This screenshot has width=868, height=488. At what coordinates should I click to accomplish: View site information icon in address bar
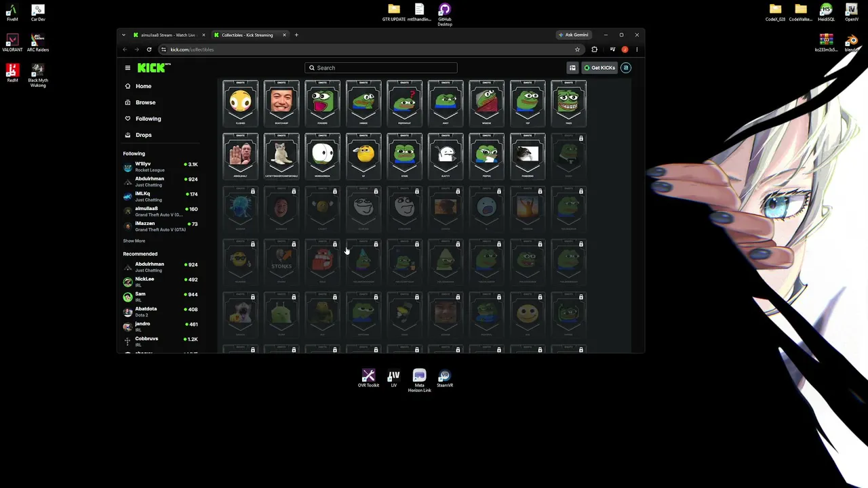(163, 49)
